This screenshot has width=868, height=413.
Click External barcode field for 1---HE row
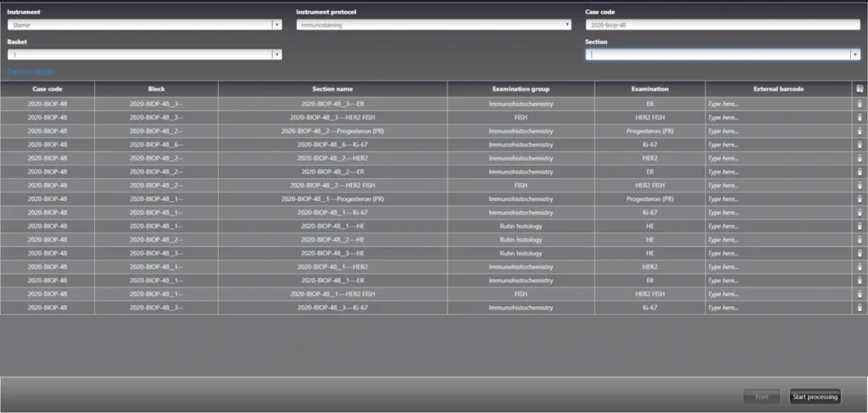point(778,226)
